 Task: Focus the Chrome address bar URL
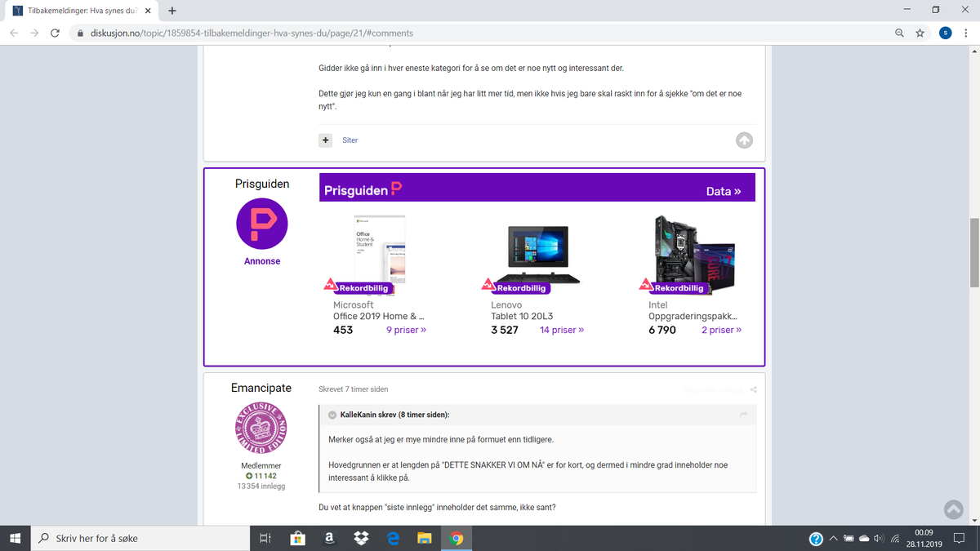(x=252, y=33)
